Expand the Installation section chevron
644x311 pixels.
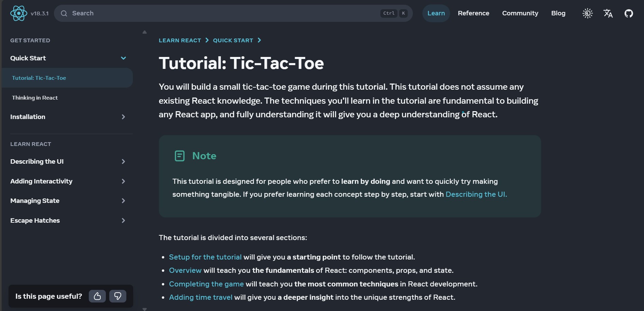[123, 117]
